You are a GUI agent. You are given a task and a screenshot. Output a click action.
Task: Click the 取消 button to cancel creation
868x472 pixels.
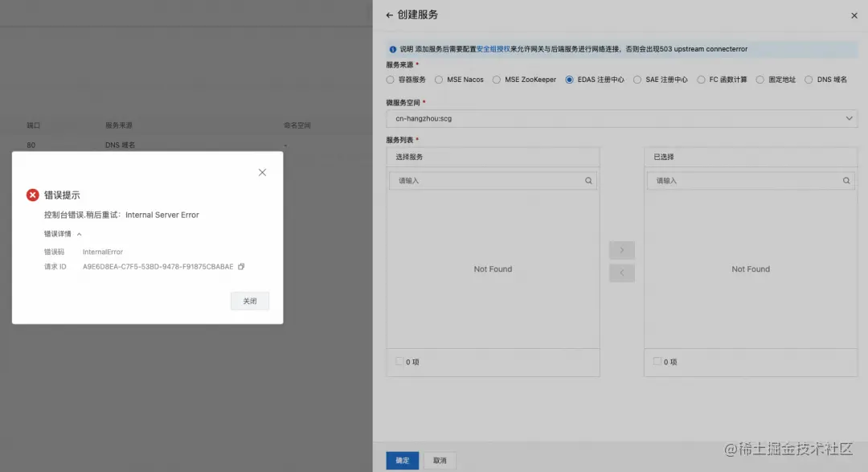point(440,460)
